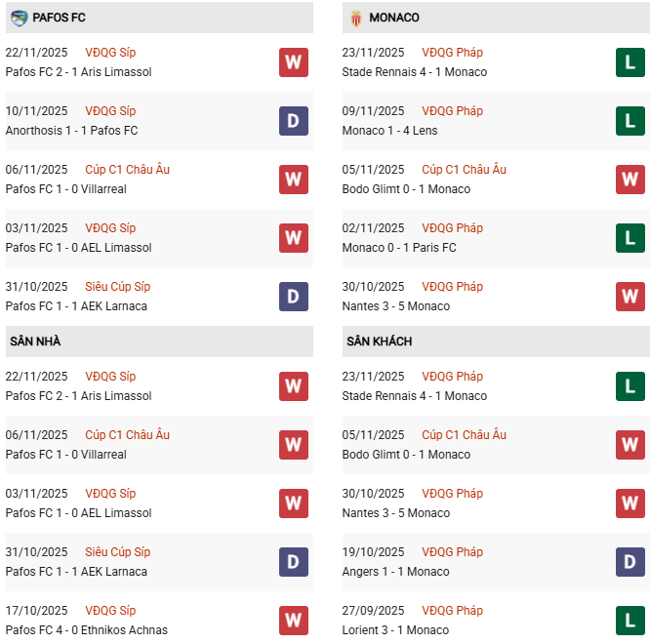
Task: Click the D badge for Angers match
Action: 630,562
